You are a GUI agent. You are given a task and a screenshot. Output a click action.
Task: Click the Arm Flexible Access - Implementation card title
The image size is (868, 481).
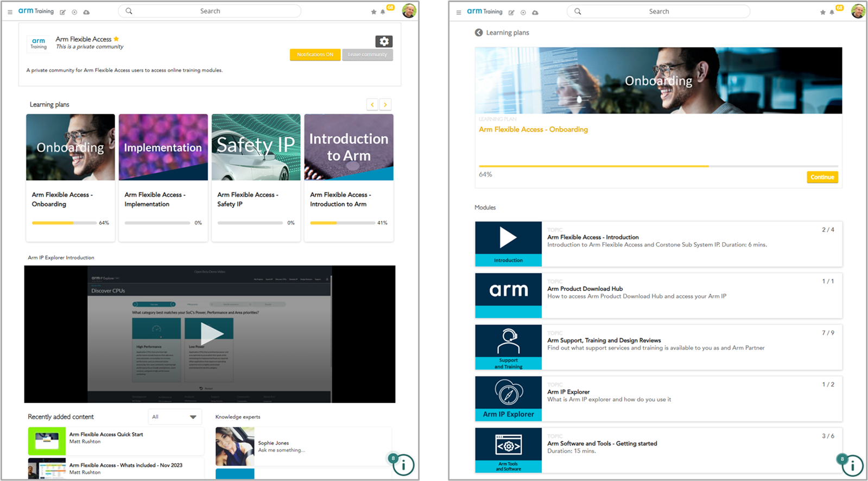coord(155,199)
